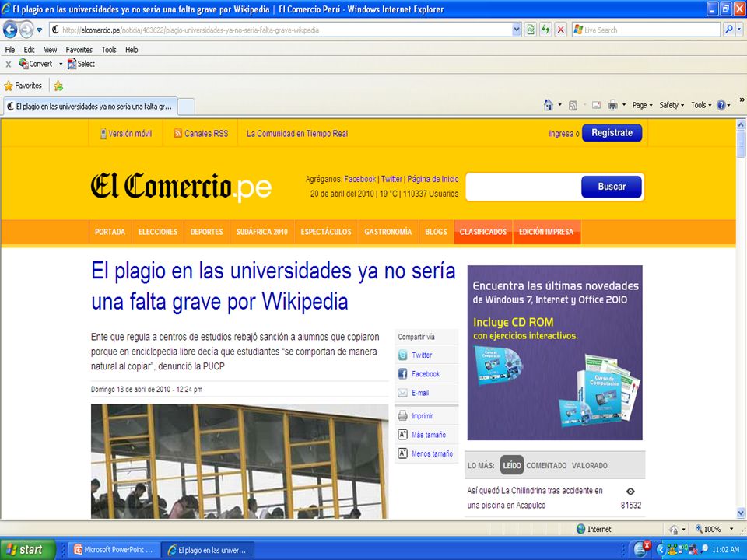Switch to the LEÍDO tab
The width and height of the screenshot is (747, 560).
512,465
